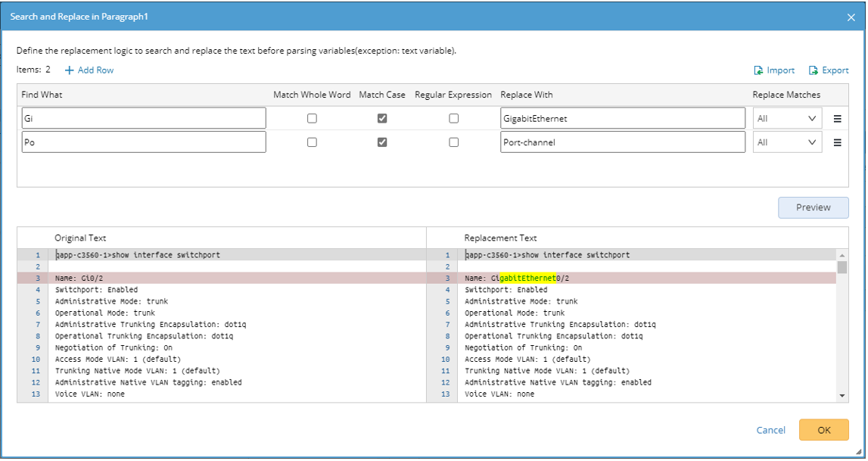Click the Preview button
This screenshot has width=868, height=461.
pyautogui.click(x=814, y=207)
